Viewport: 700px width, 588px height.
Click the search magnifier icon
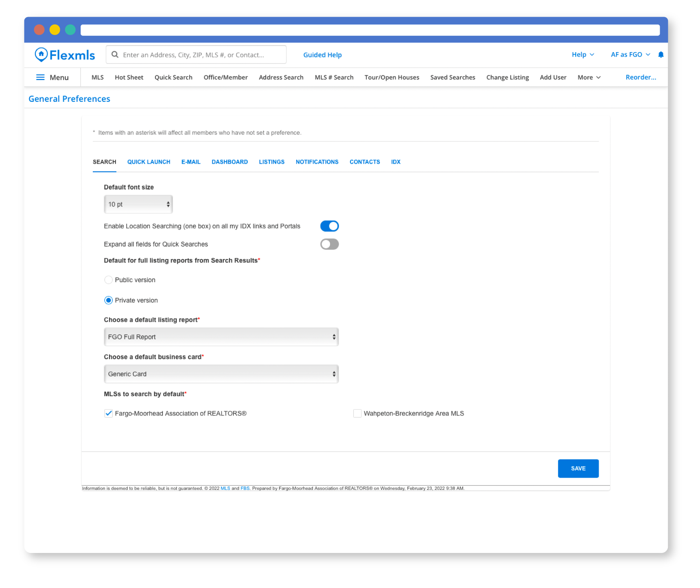click(x=115, y=55)
